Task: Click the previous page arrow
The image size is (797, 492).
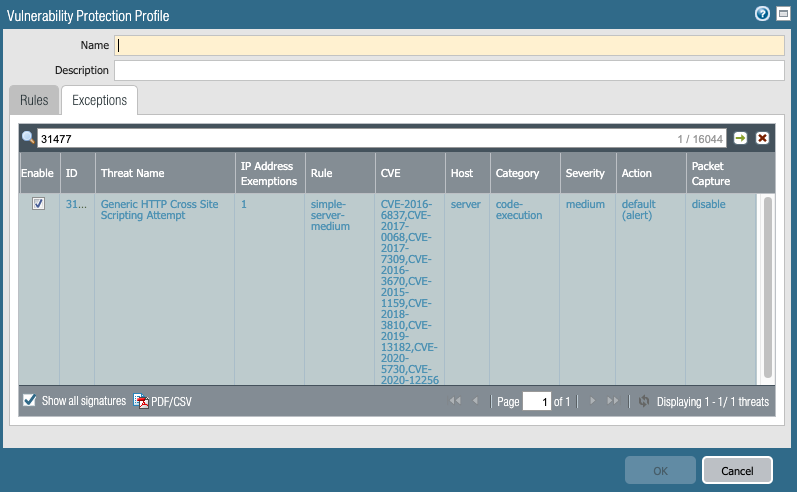Action: tap(475, 401)
